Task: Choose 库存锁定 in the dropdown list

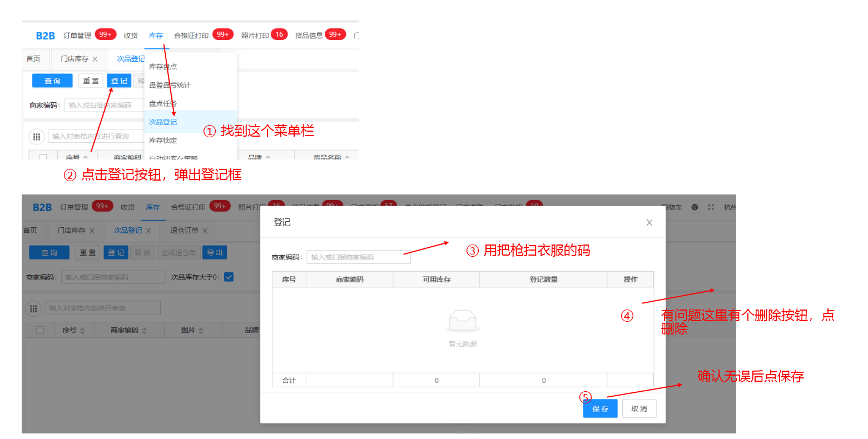Action: click(163, 141)
